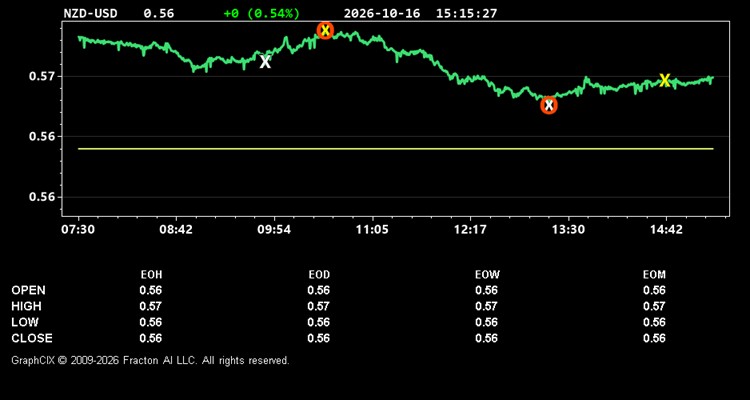Viewport: 750px width, 400px height.
Task: Click the EOW CLOSE value 0.56
Action: pos(486,338)
